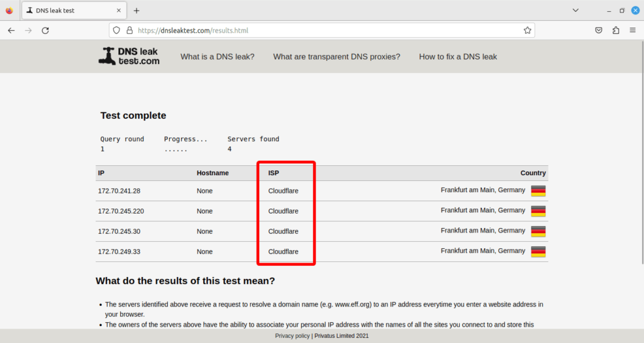
Task: Open 'What are transparent DNS proxies?' link
Action: (336, 57)
